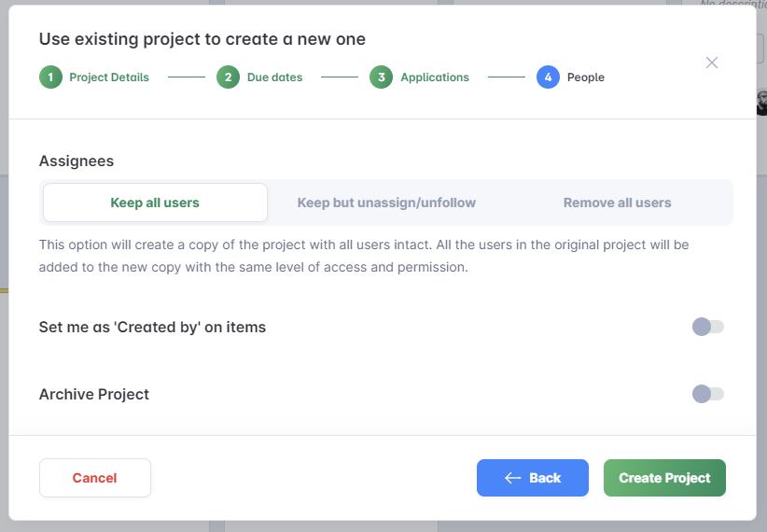
Task: Click the blue step 4 circle
Action: tap(548, 77)
